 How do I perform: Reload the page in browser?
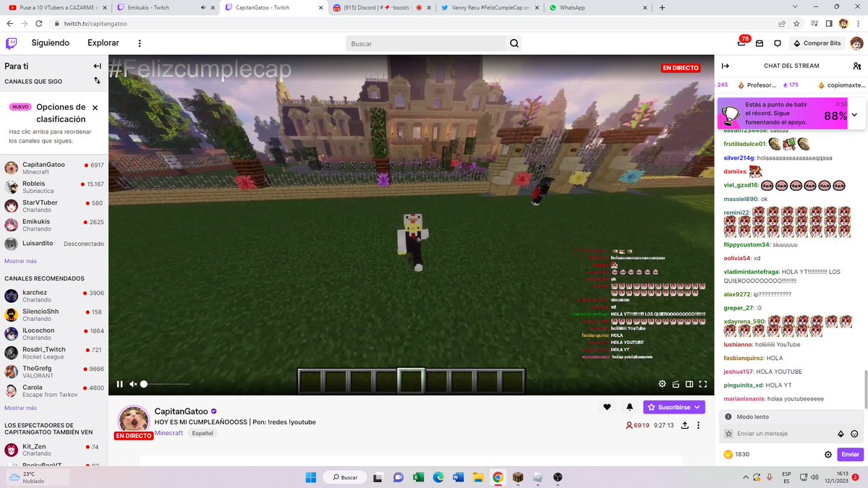[x=39, y=23]
